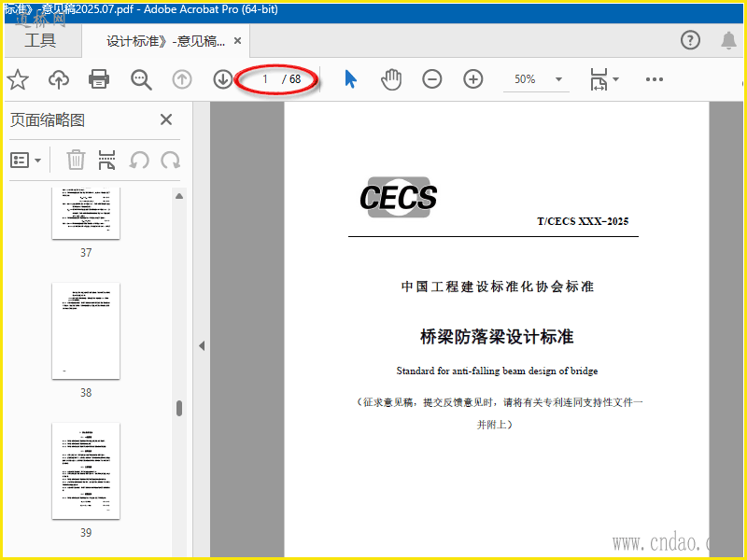Go to the previous page

click(x=182, y=79)
